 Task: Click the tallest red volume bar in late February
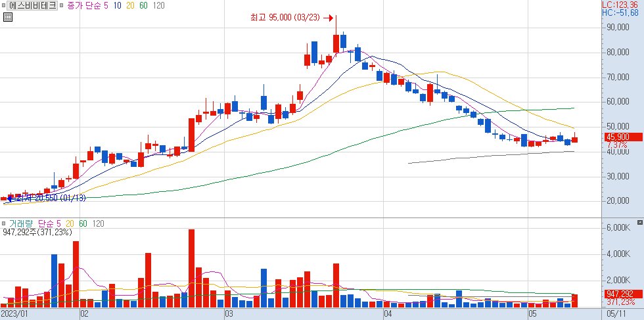(x=191, y=268)
